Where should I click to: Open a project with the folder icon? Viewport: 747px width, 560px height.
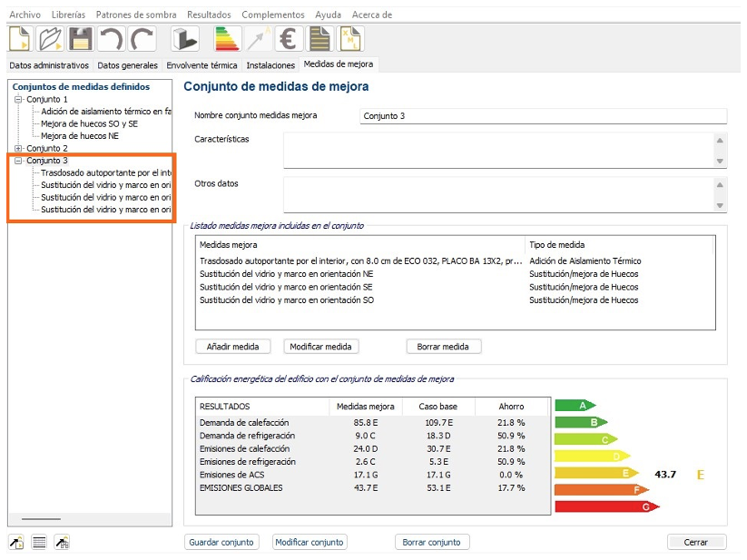[x=50, y=39]
